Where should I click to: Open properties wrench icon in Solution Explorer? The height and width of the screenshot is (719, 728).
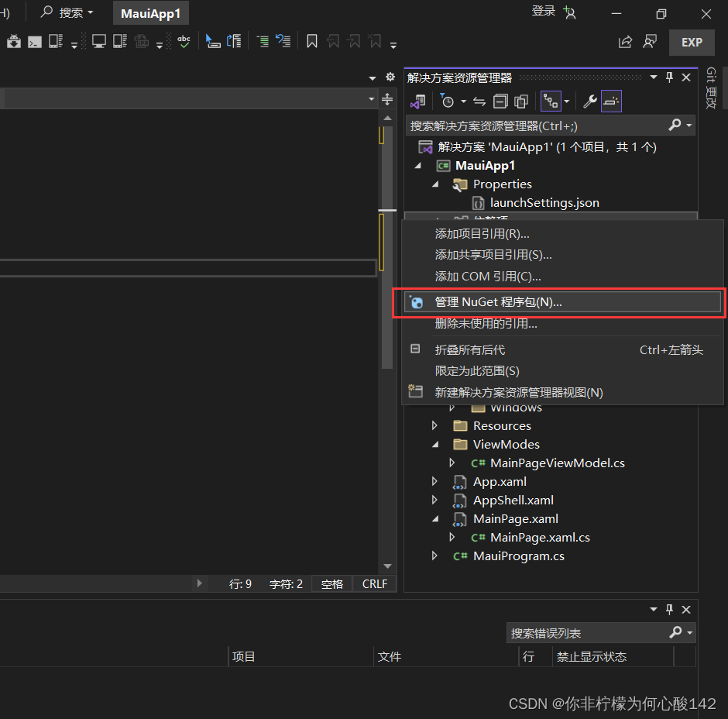[x=589, y=101]
